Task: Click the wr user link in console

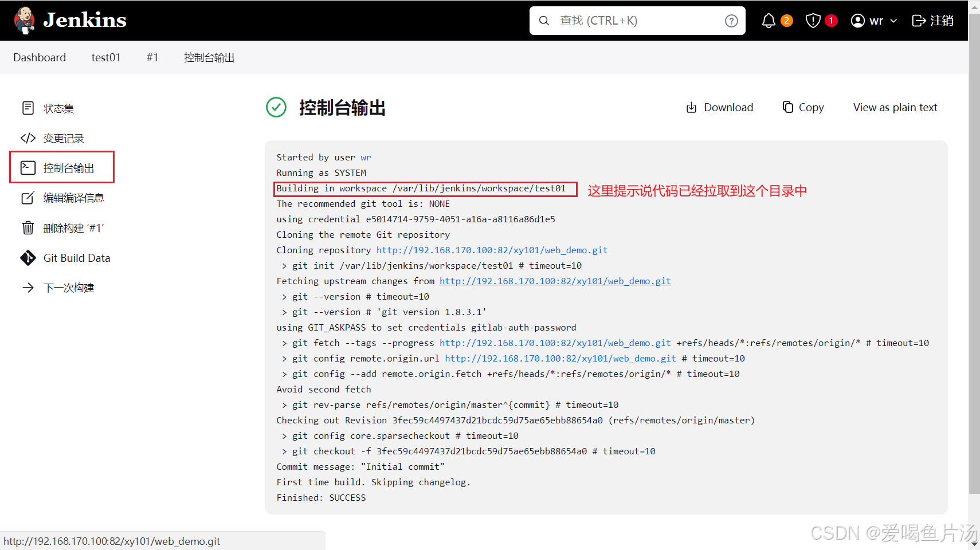Action: [366, 158]
